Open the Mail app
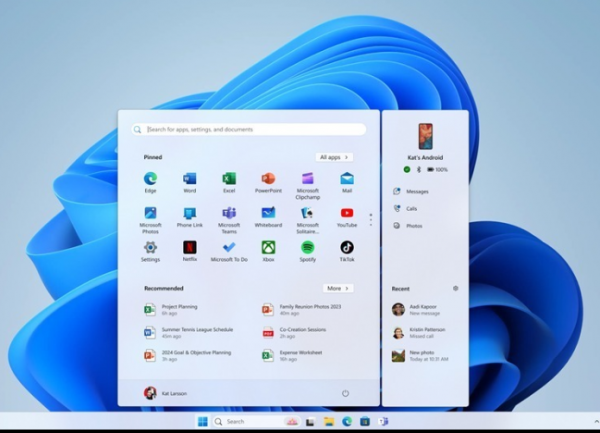Viewport: 600px width, 433px height. 347,182
